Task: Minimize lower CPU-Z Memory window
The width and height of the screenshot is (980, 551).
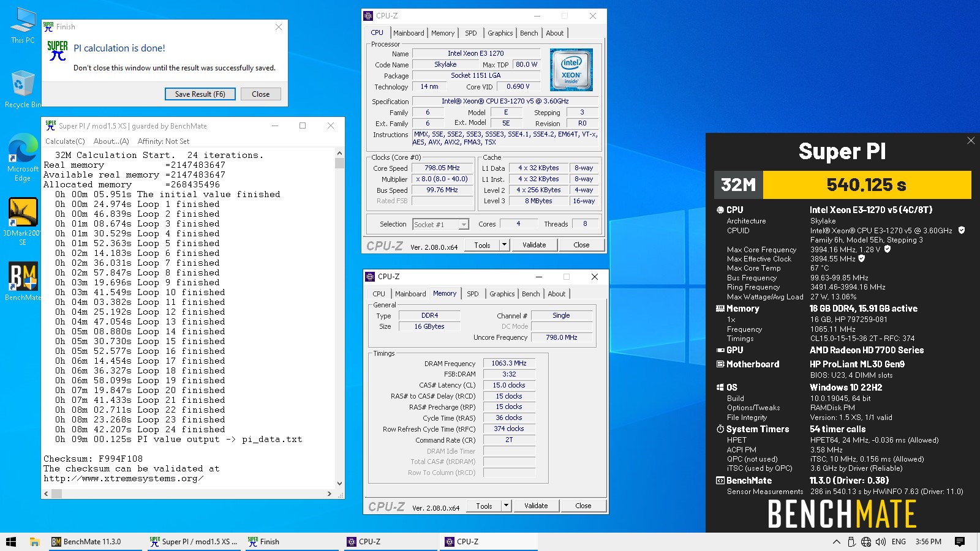Action: pos(539,277)
